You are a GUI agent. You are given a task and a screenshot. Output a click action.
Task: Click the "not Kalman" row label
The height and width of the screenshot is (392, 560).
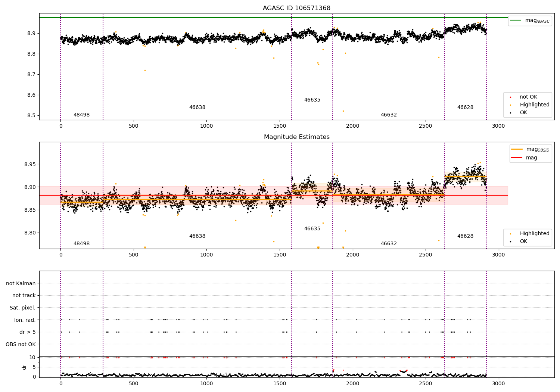pyautogui.click(x=21, y=284)
